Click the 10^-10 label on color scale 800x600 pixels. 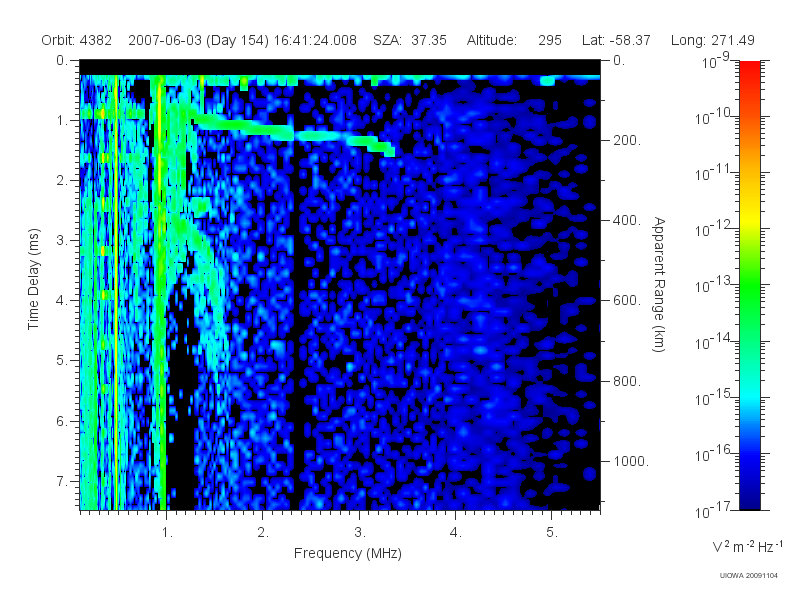[714, 117]
